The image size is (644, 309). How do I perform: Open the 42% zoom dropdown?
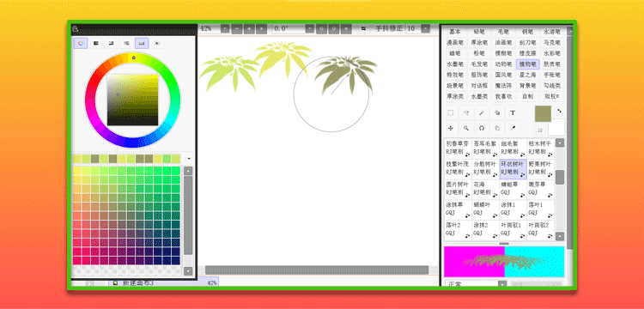pyautogui.click(x=225, y=28)
